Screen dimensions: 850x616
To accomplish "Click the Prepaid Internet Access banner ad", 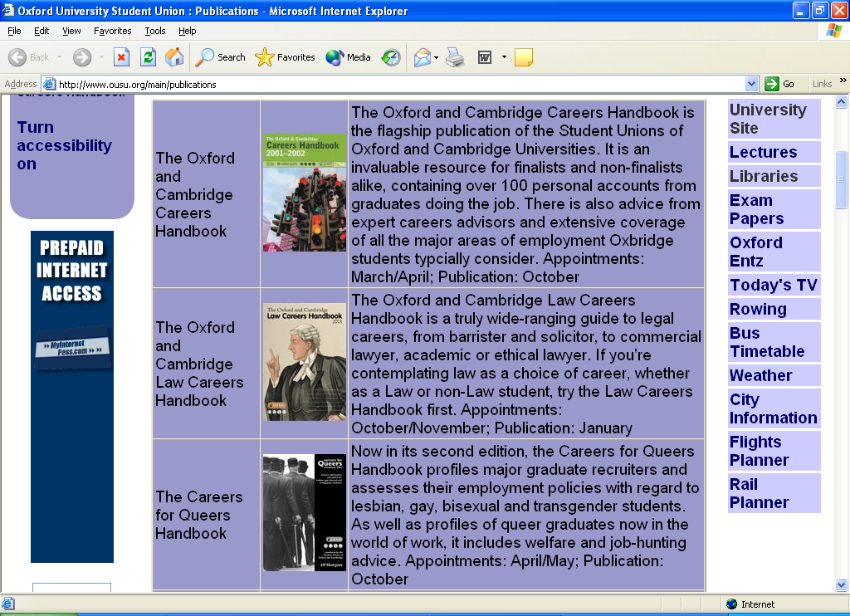I will (72, 396).
